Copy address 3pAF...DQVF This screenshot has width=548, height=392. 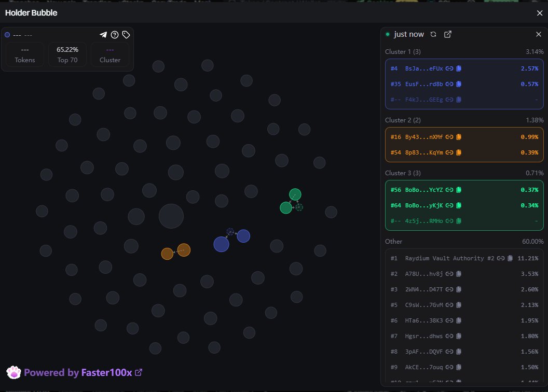[459, 352]
